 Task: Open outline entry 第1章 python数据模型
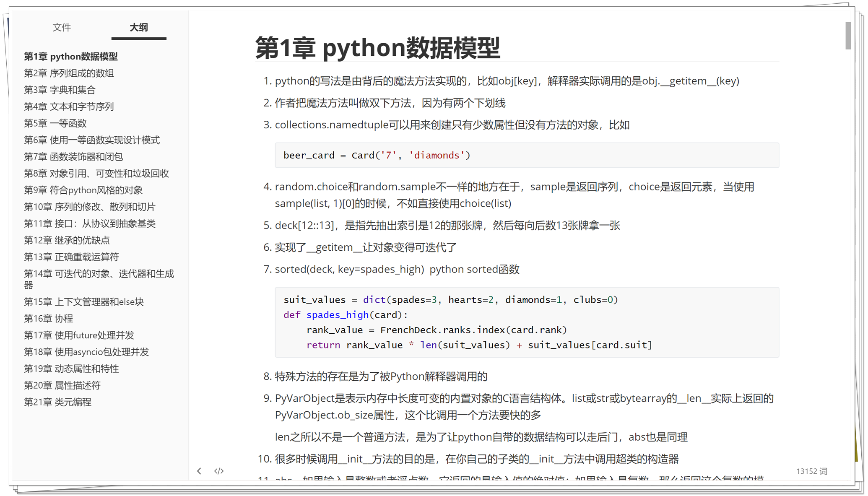click(70, 56)
